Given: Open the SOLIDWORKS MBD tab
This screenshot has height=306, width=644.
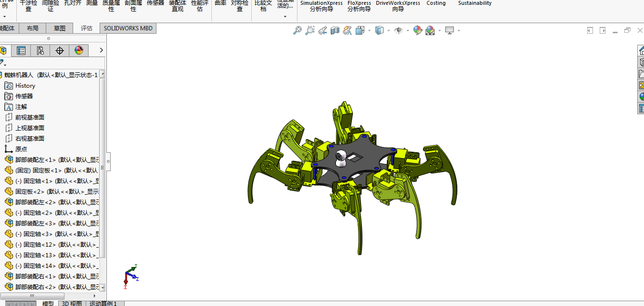Looking at the screenshot, I should [x=128, y=28].
